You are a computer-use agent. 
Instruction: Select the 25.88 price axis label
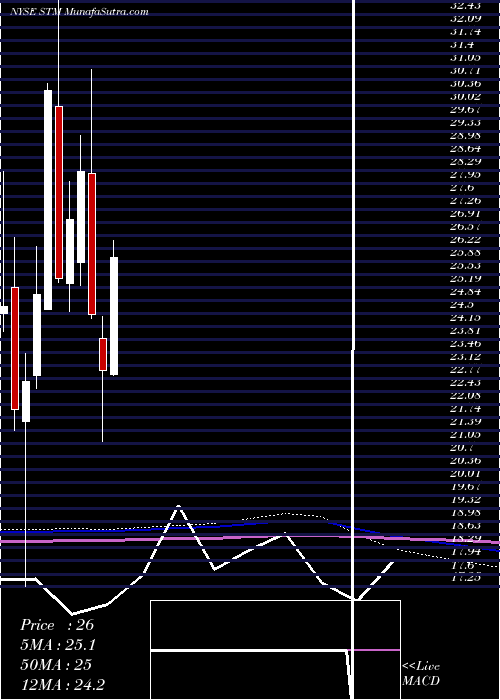coord(466,253)
